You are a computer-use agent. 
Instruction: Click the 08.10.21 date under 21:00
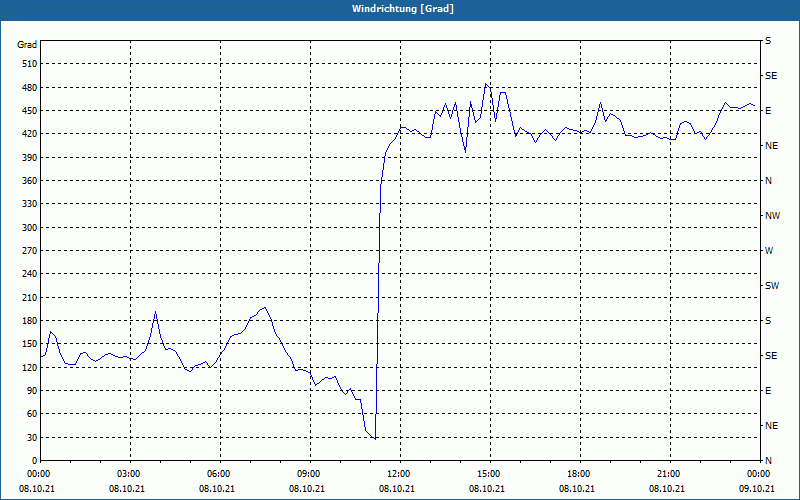(667, 488)
